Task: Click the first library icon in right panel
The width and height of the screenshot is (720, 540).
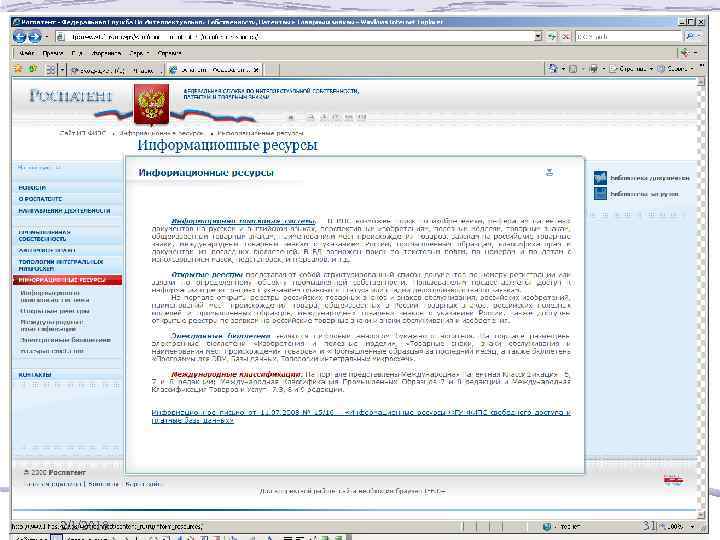Action: [x=600, y=178]
